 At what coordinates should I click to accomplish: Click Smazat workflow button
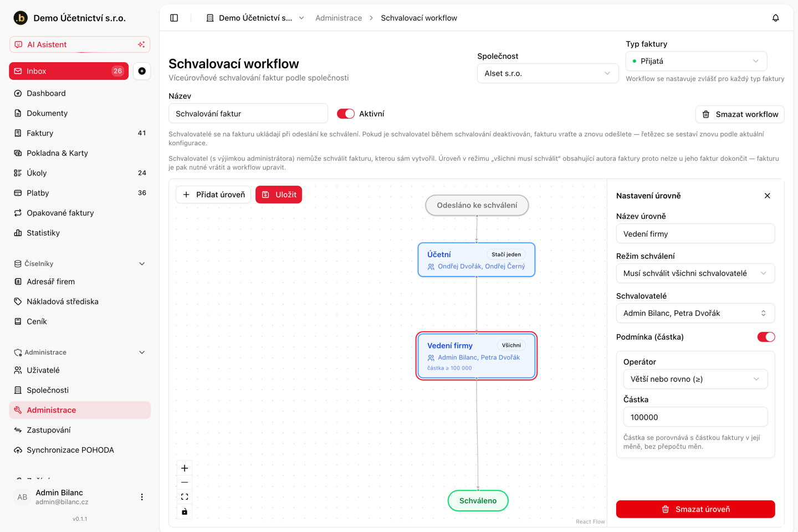pyautogui.click(x=740, y=114)
